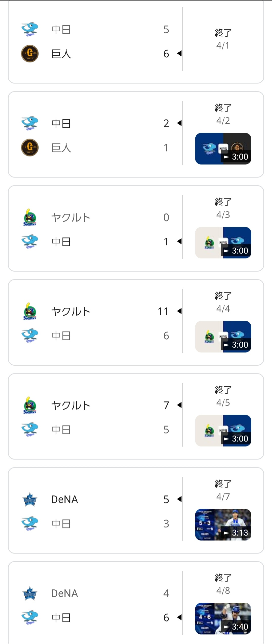This screenshot has height=644, width=272.
Task: Select 巨人 team name in the 4/1 game
Action: [61, 54]
